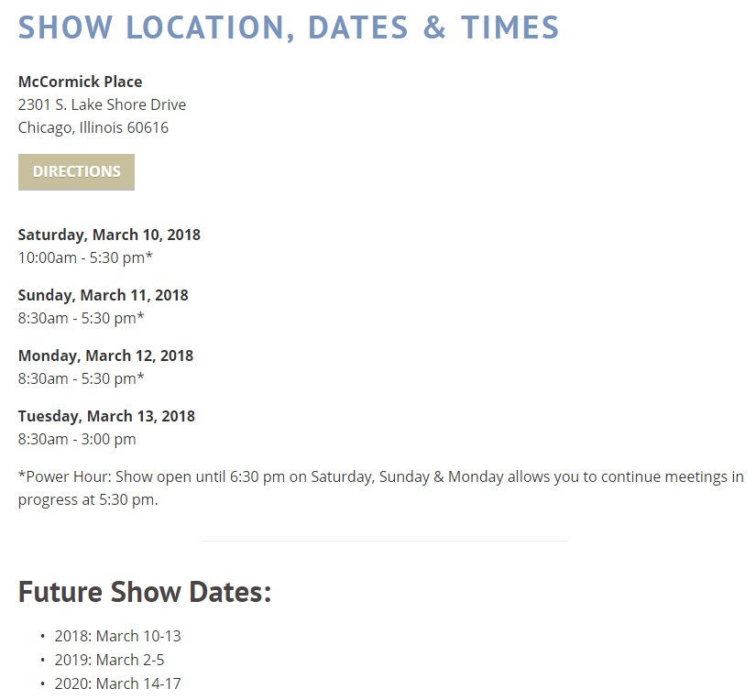Select the 8:30am - 3:00 pm hours
The height and width of the screenshot is (700, 756).
point(77,439)
